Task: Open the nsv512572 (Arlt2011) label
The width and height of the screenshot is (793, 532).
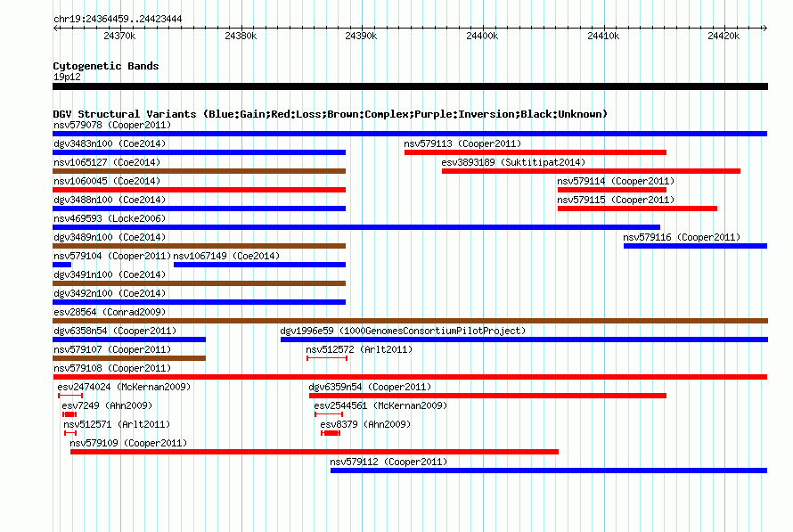Action: pyautogui.click(x=359, y=349)
